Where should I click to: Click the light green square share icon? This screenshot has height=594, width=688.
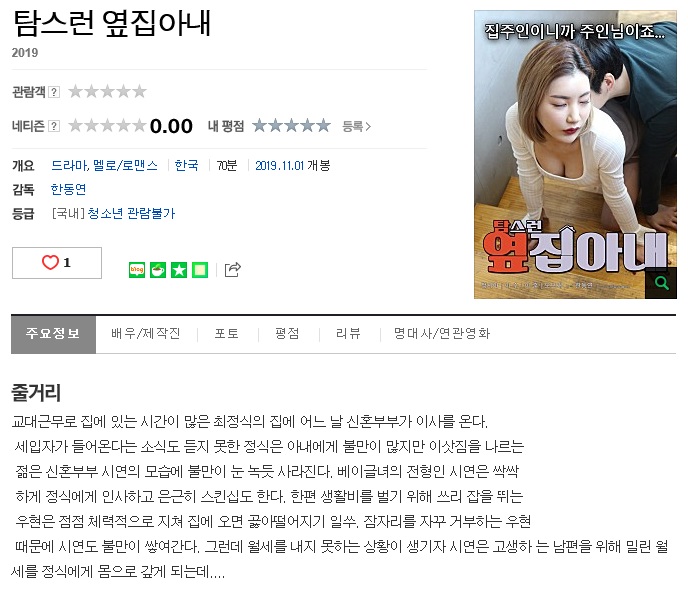click(200, 270)
